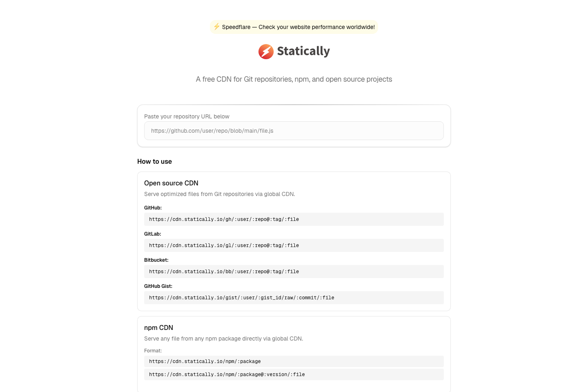Click the Statically heading text link

(x=303, y=51)
